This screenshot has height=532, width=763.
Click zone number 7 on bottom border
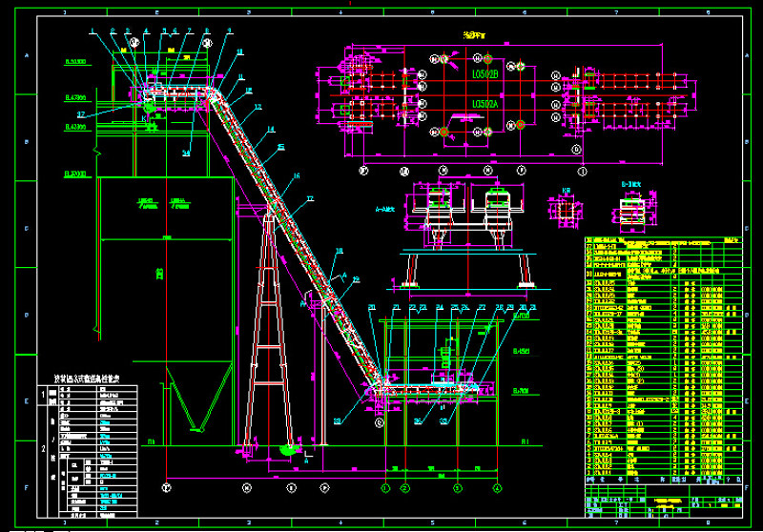point(616,522)
